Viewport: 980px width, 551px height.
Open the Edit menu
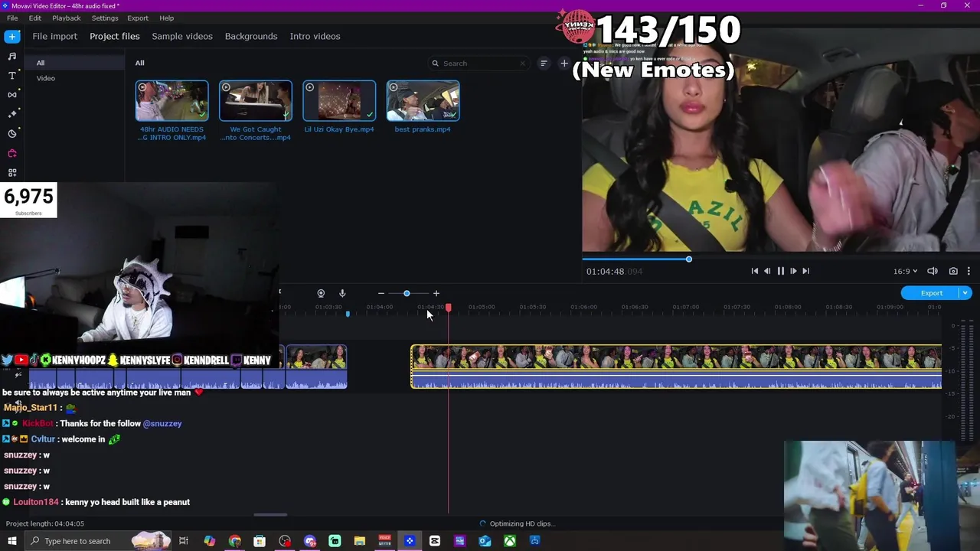35,18
